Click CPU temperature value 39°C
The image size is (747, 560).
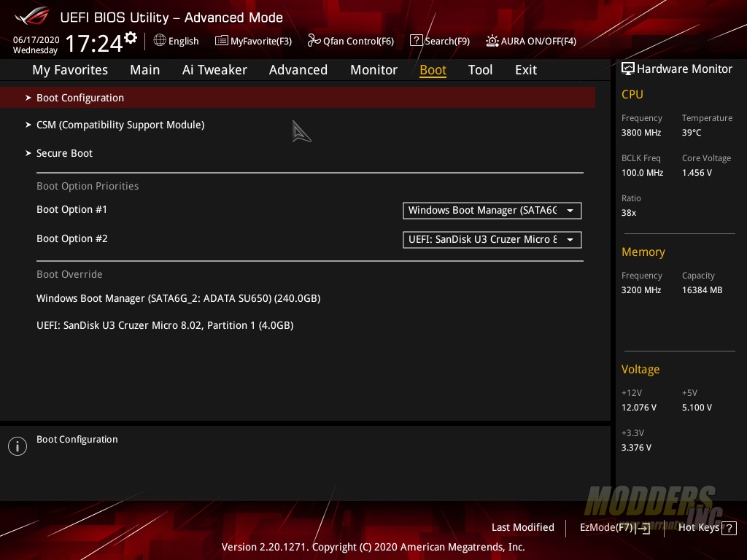click(692, 133)
